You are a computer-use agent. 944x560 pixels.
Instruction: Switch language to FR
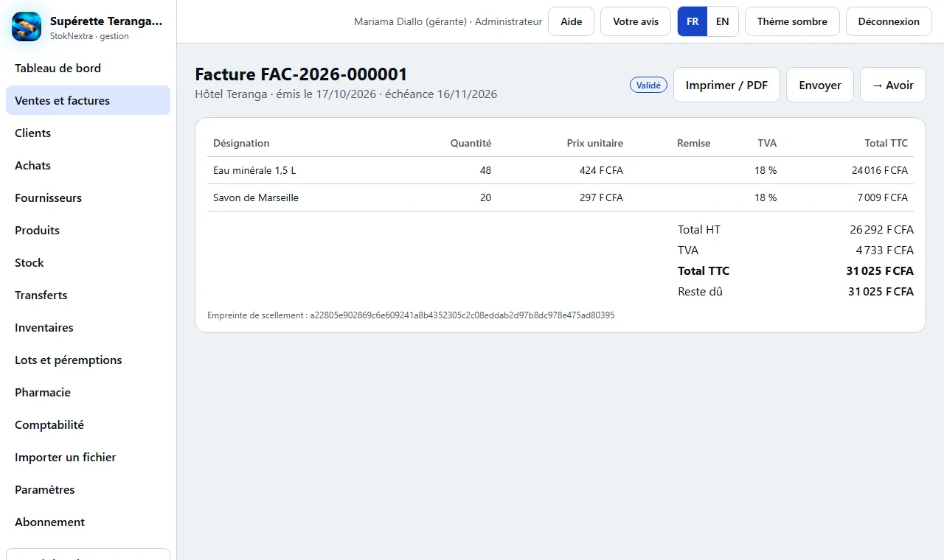[693, 21]
